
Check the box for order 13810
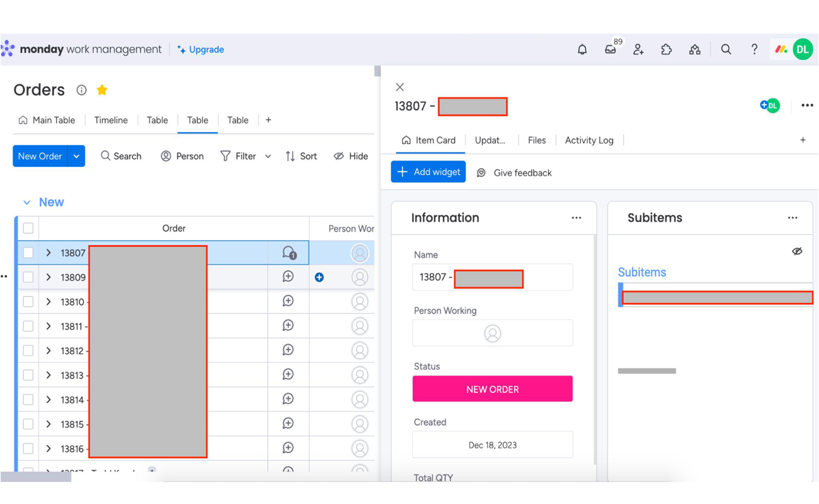coord(28,302)
